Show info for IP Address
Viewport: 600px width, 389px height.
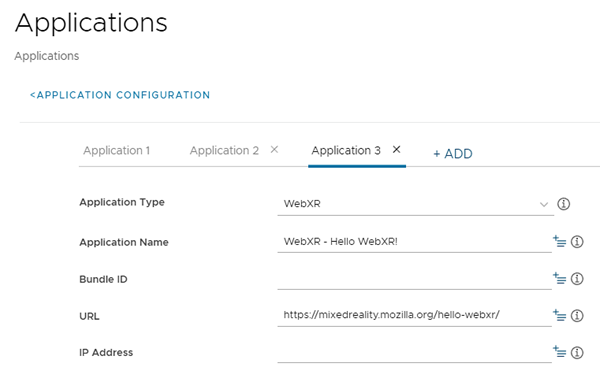click(x=577, y=352)
